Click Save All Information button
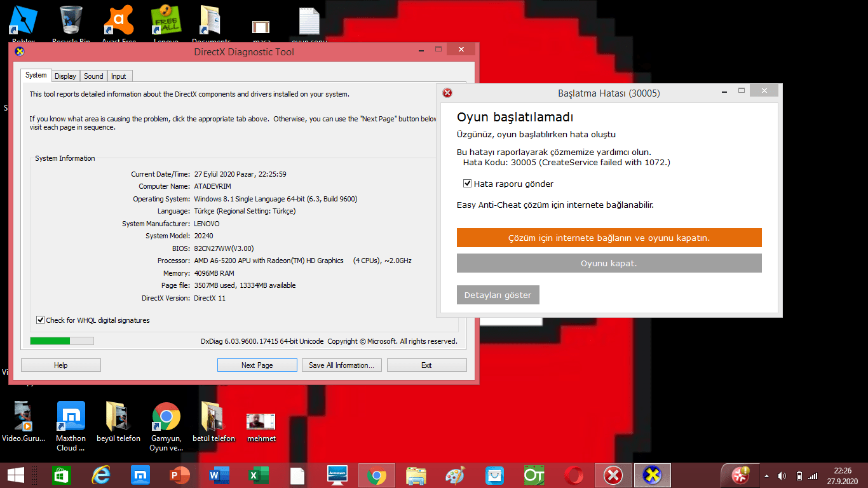Screen dimensions: 868x488 [x=342, y=365]
